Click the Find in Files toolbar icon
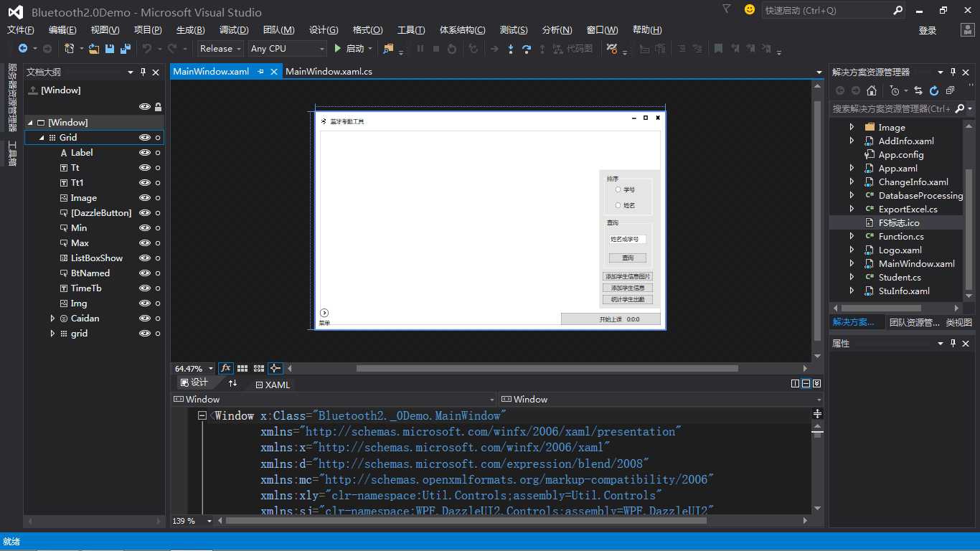This screenshot has height=551, width=980. [x=389, y=49]
